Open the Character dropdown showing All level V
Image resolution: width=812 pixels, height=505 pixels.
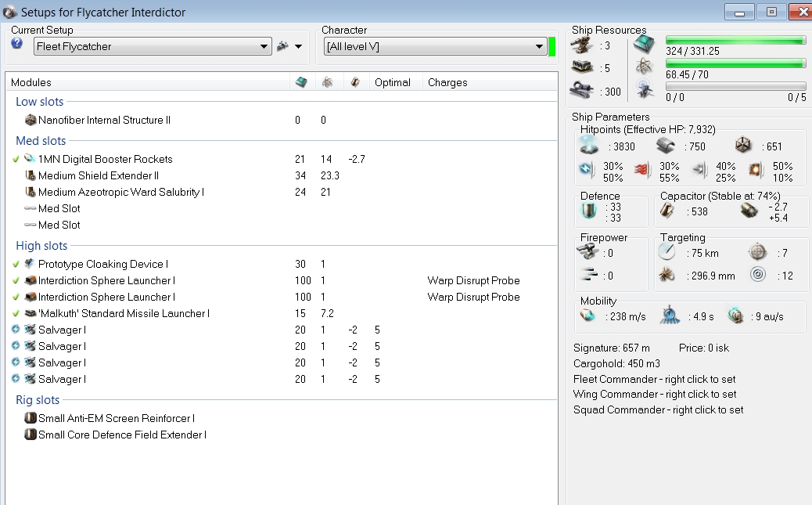pos(435,46)
